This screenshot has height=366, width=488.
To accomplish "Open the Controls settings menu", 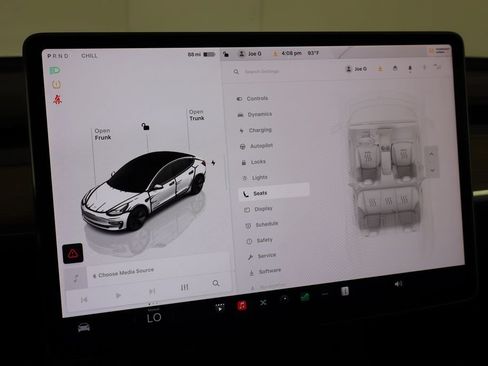I will 253,99.
